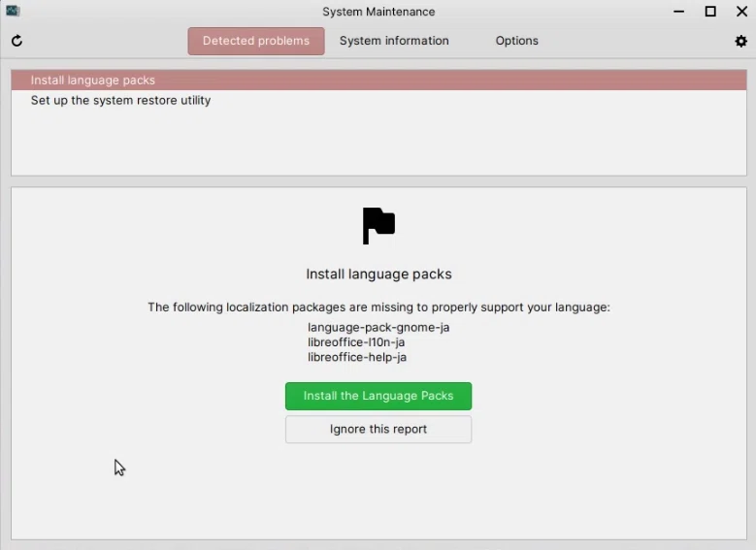This screenshot has width=756, height=550.
Task: Close the System Maintenance window
Action: (742, 12)
